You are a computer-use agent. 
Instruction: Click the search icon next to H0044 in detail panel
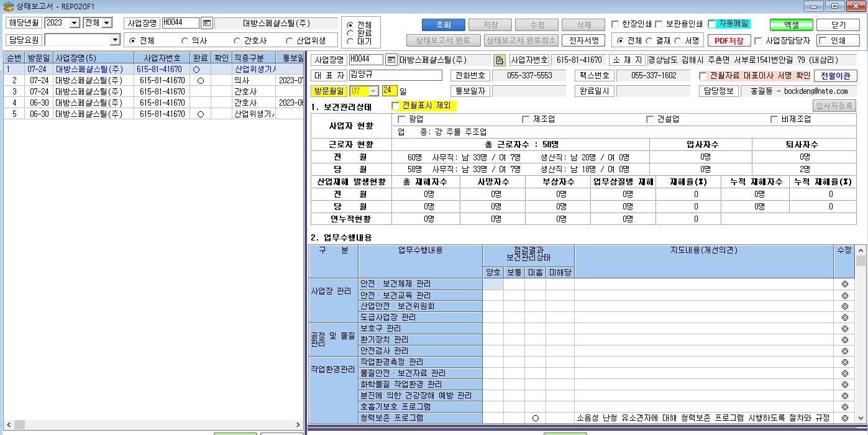(x=391, y=60)
